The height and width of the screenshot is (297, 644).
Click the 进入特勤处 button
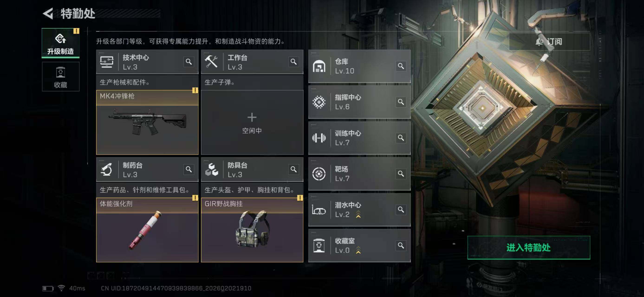[529, 248]
